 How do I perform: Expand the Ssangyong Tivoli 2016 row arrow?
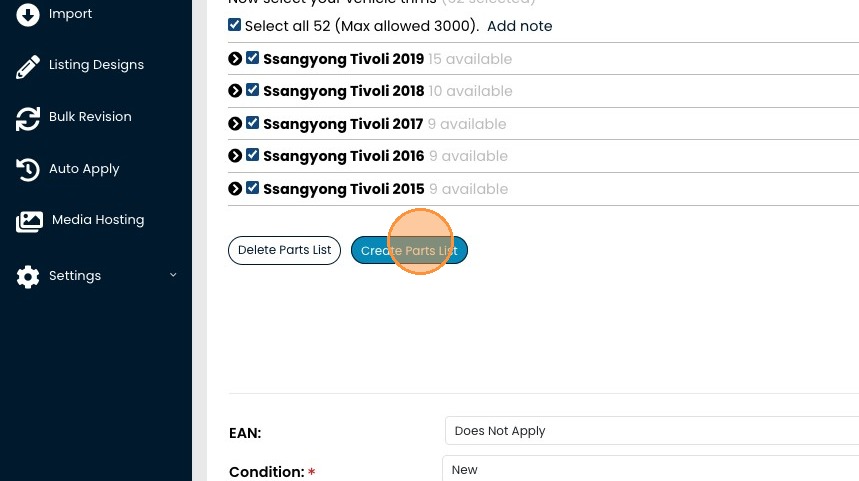point(235,156)
